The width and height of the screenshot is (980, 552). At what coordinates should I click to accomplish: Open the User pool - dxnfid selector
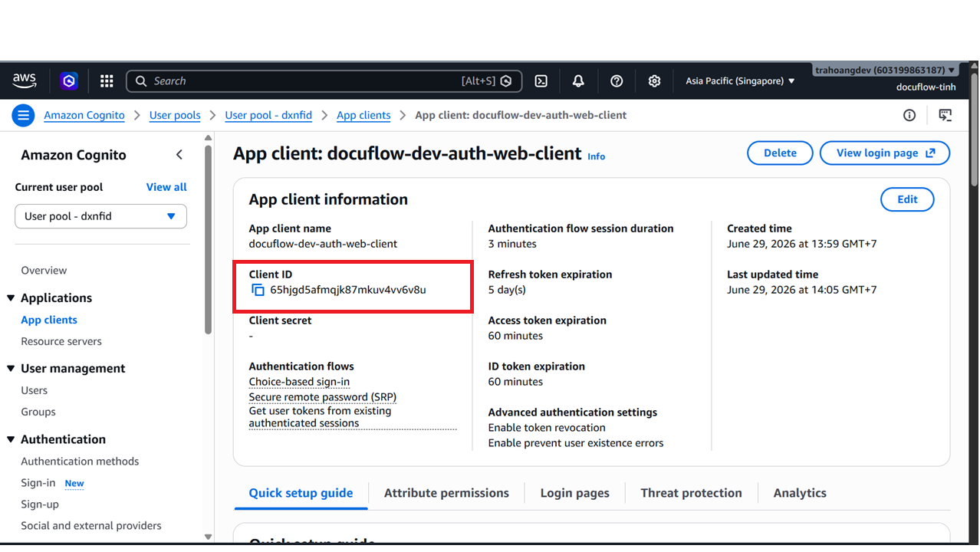pos(100,216)
